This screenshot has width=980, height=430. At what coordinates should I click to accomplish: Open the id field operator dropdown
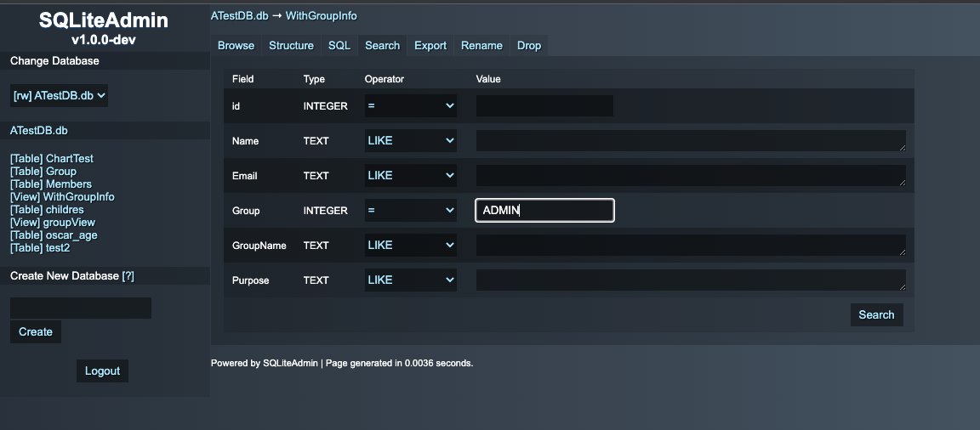coord(411,106)
